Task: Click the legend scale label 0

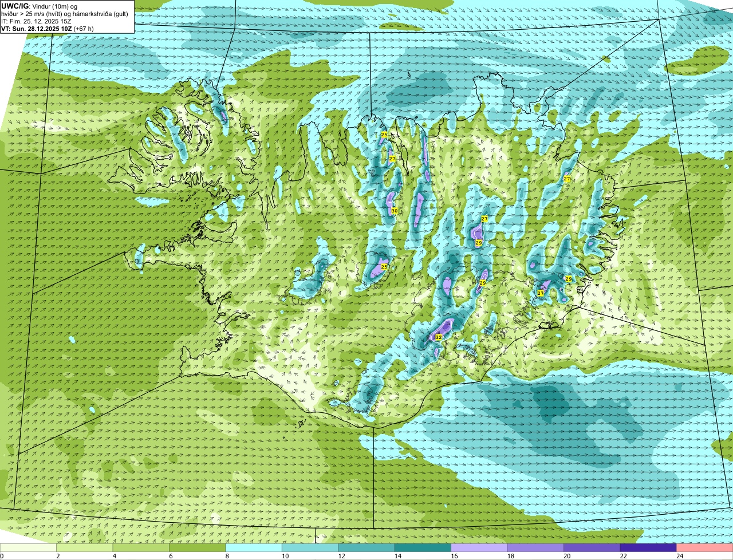Action: pyautogui.click(x=2, y=556)
